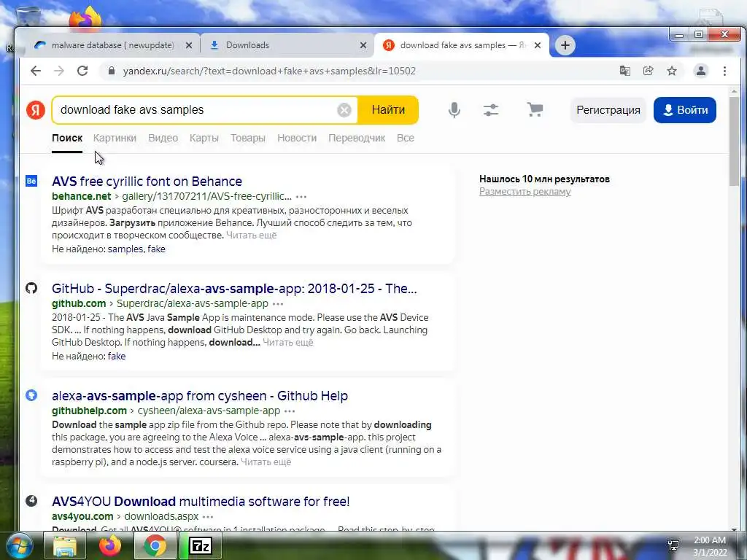Image resolution: width=747 pixels, height=560 pixels.
Task: Reload the Yandex search page
Action: click(82, 71)
